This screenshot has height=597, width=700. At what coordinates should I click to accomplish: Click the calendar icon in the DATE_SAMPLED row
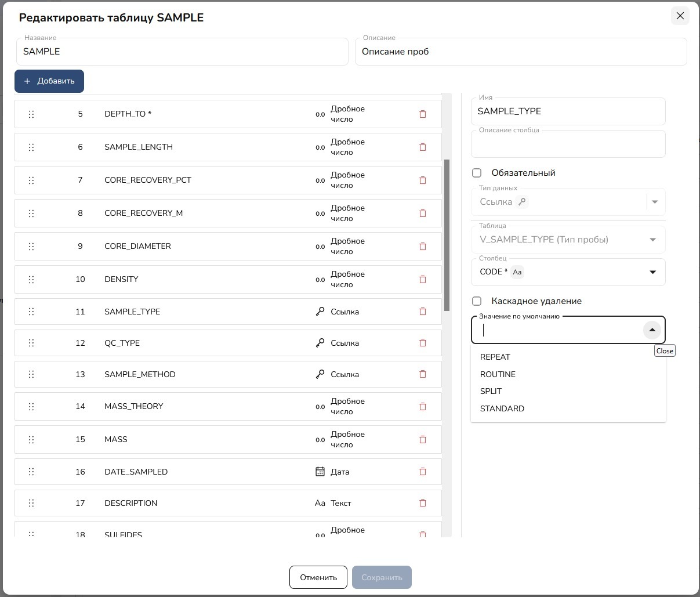[x=320, y=472]
